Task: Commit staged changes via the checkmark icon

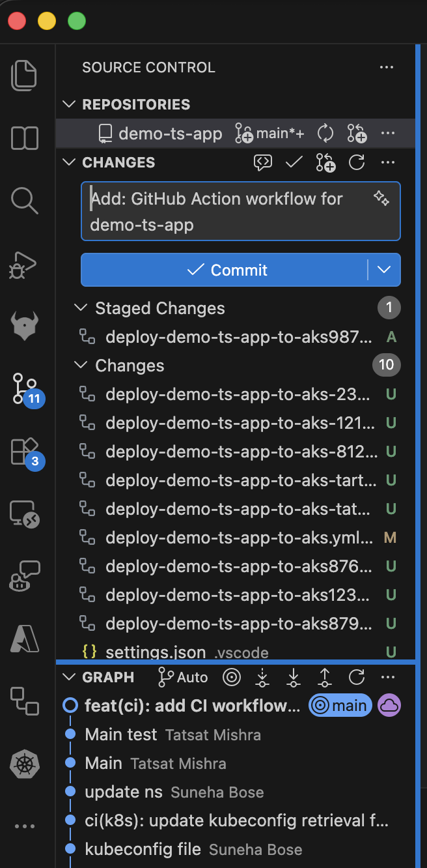Action: point(294,162)
